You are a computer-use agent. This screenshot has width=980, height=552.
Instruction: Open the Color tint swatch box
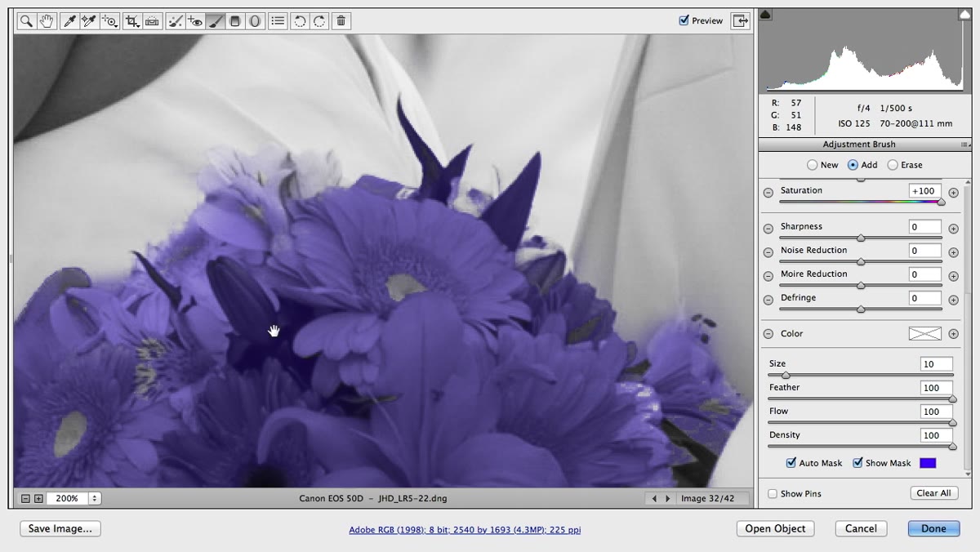point(925,333)
